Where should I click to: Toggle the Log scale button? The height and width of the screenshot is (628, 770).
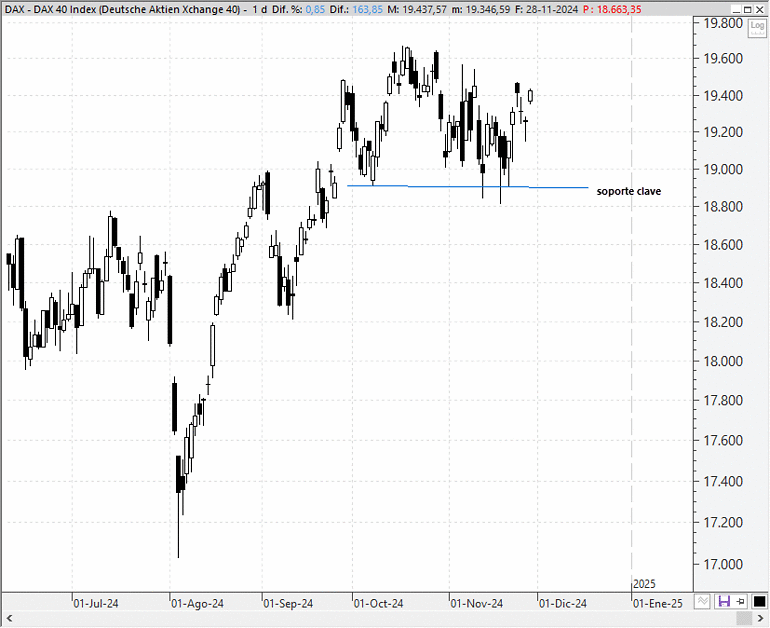pos(757,27)
